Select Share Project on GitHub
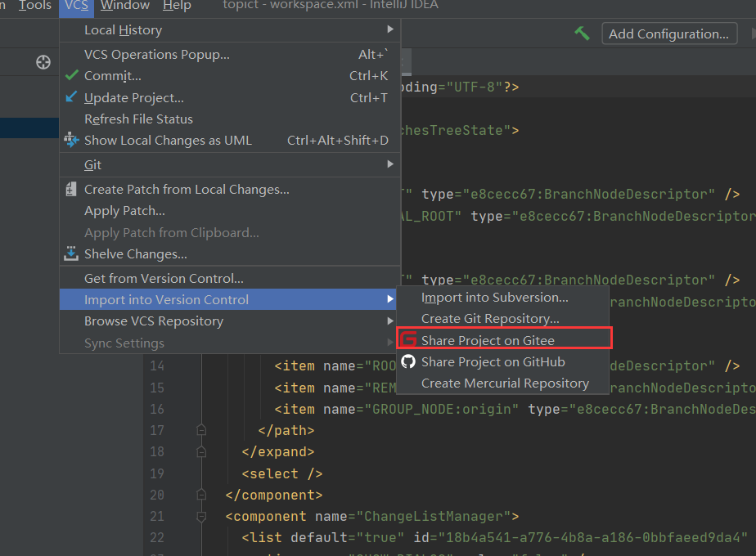Image resolution: width=756 pixels, height=556 pixels. tap(503, 362)
